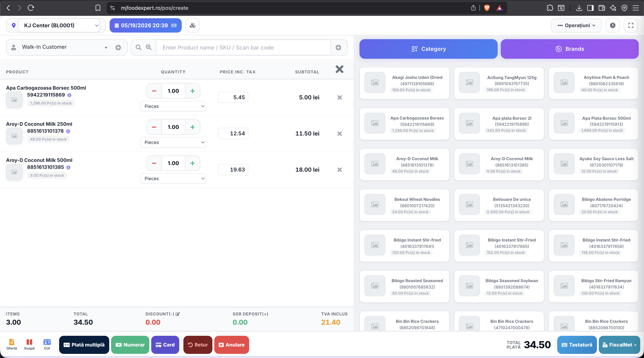Screen dimensions: 644x358
Task: Add AnSung TangMyun 125g product card
Action: click(499, 83)
